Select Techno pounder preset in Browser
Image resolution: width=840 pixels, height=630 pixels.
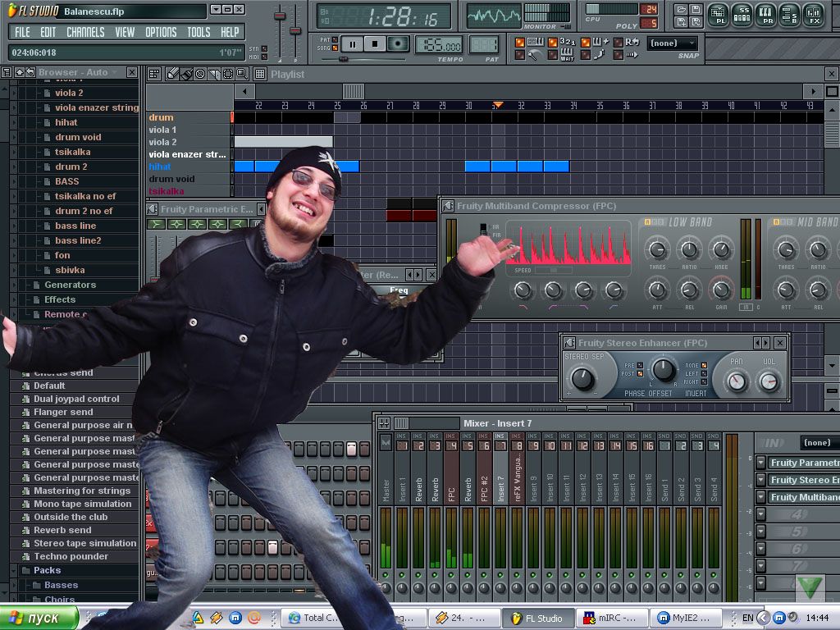pyautogui.click(x=71, y=556)
